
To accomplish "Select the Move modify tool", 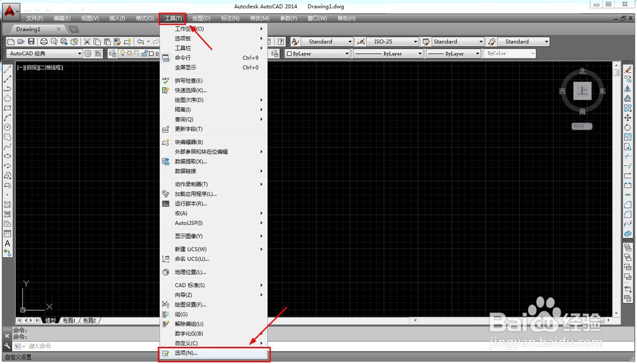I will pyautogui.click(x=627, y=118).
